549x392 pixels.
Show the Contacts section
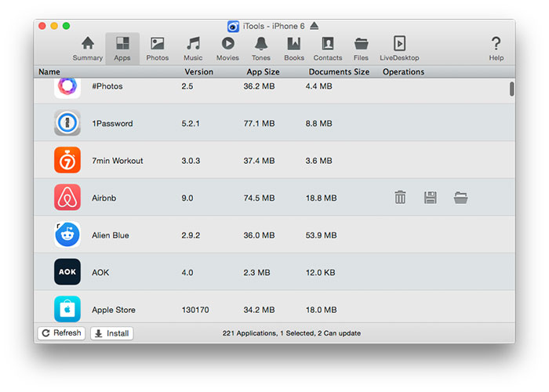point(328,49)
